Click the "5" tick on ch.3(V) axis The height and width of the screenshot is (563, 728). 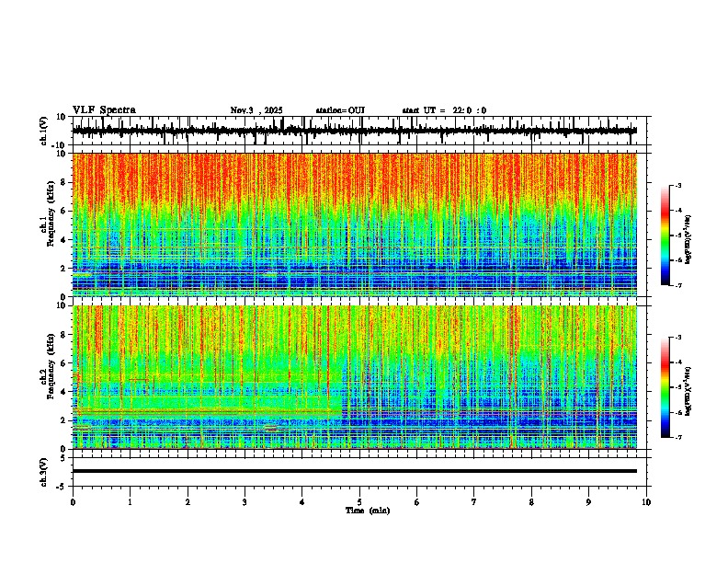(63, 458)
